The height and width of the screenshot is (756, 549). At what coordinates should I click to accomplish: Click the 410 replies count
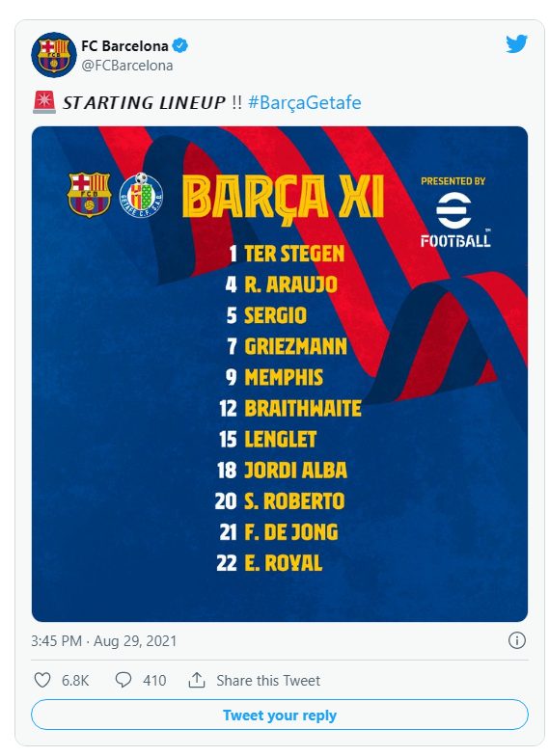pyautogui.click(x=154, y=681)
